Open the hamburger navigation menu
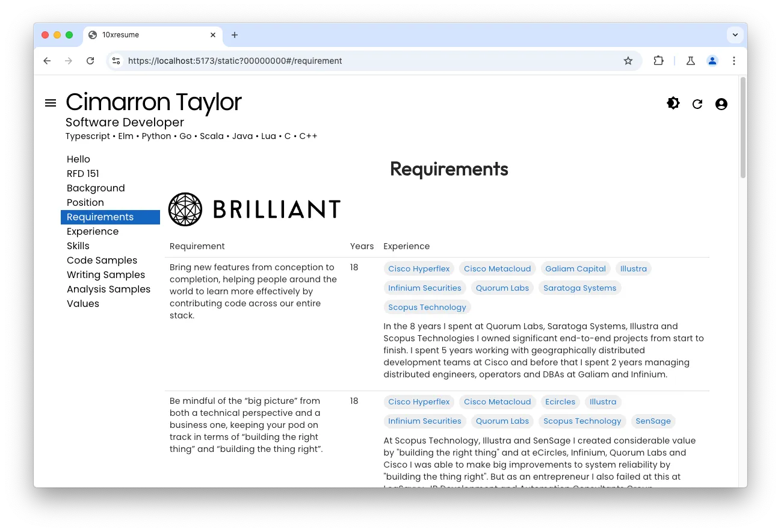The width and height of the screenshot is (781, 532). 51,103
